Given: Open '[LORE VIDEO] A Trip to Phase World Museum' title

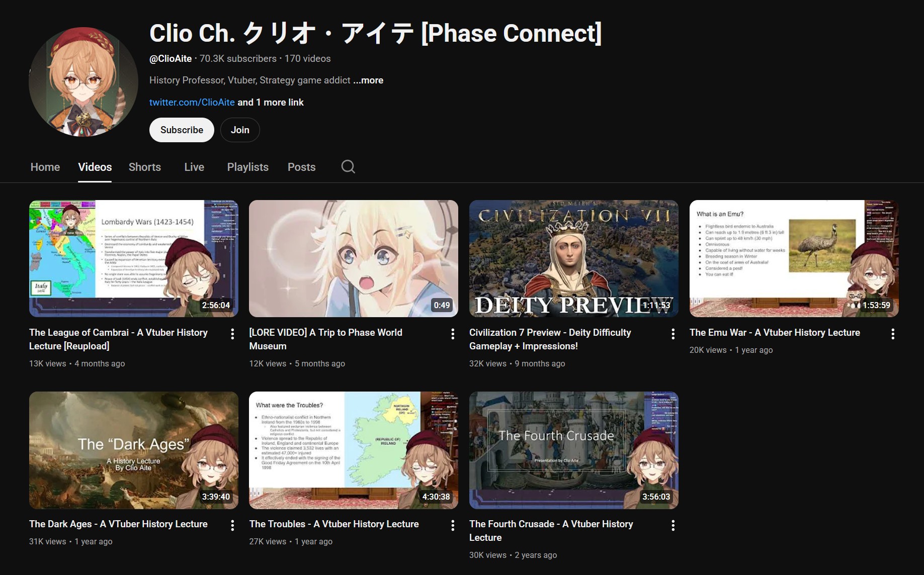Looking at the screenshot, I should tap(325, 339).
